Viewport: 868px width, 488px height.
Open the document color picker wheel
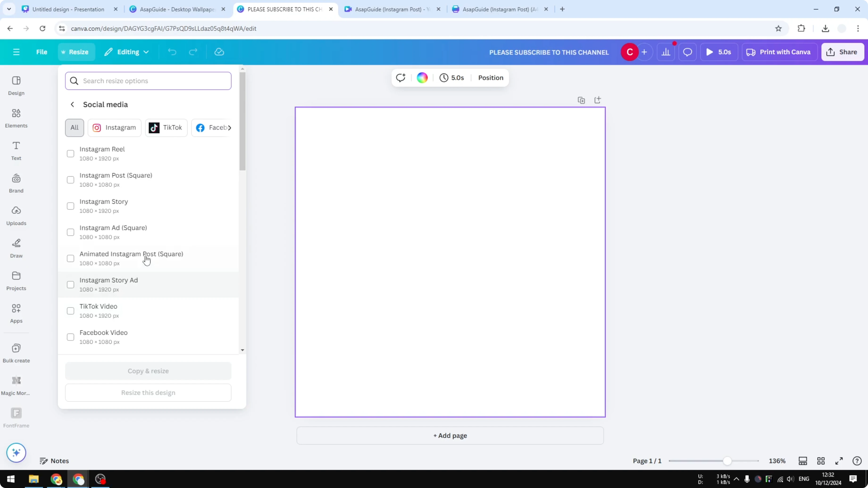coord(422,78)
